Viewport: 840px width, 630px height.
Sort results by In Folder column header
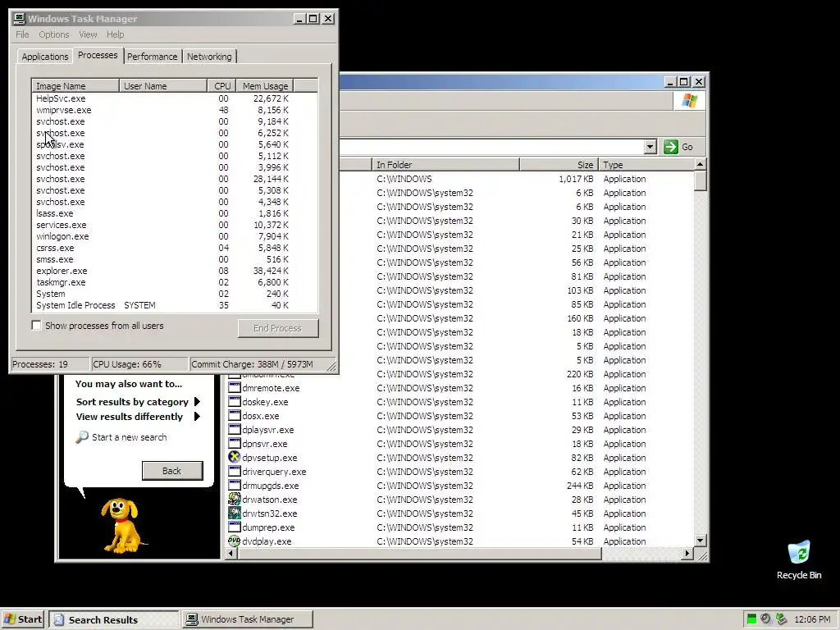(445, 164)
